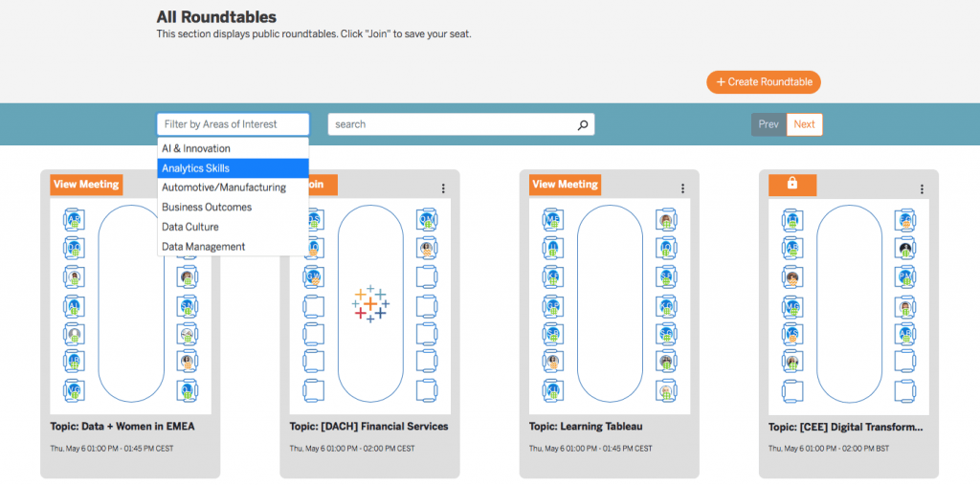
Task: Click the search magnifier icon
Action: pyautogui.click(x=582, y=124)
